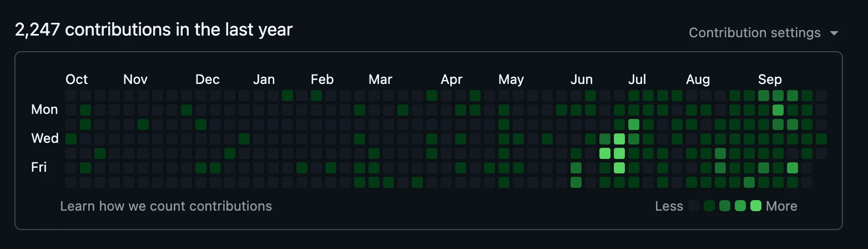868x249 pixels.
Task: Click the Aug month label
Action: (x=698, y=79)
